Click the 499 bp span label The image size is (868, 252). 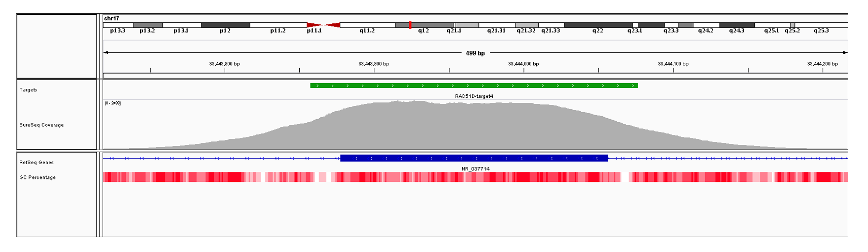pos(475,53)
